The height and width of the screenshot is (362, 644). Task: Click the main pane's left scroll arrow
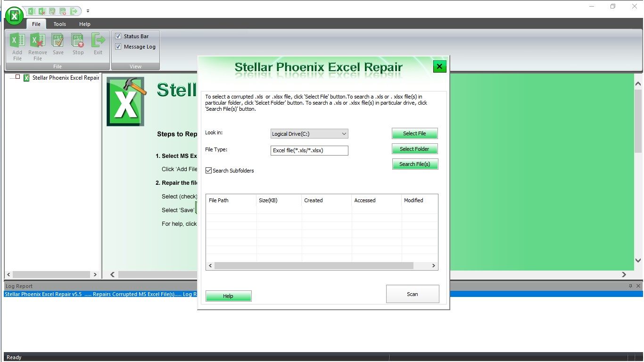click(113, 274)
